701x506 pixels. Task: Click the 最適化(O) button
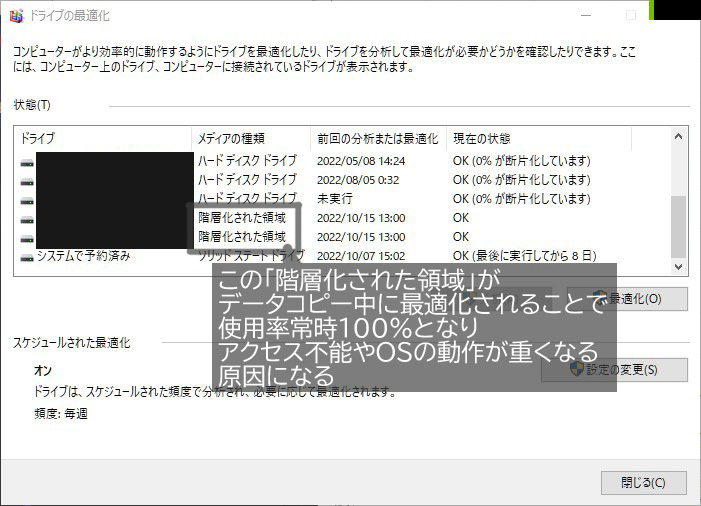627,299
